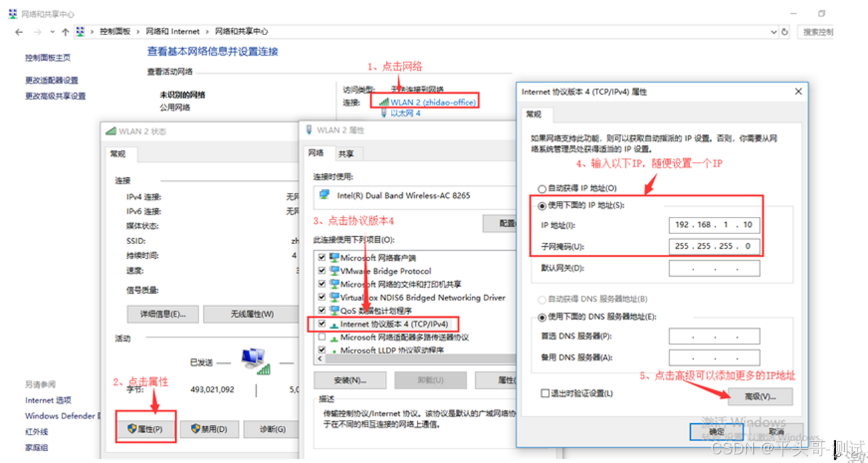
Task: Open recent locations dropdown next to the forward arrow
Action: (52, 32)
